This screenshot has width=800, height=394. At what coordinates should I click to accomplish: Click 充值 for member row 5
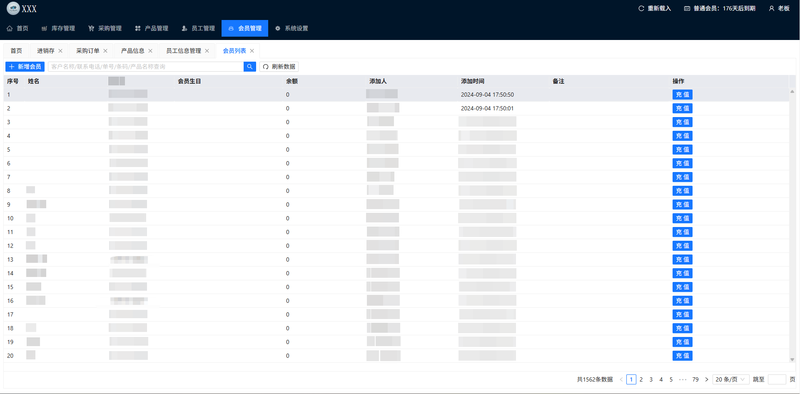(682, 150)
